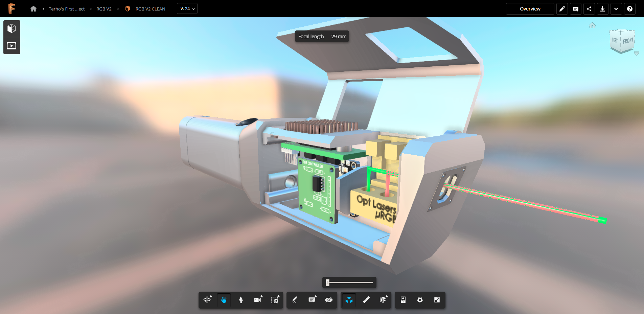The height and width of the screenshot is (314, 644).
Task: Open Terho's First project breadcrumb
Action: (x=67, y=9)
